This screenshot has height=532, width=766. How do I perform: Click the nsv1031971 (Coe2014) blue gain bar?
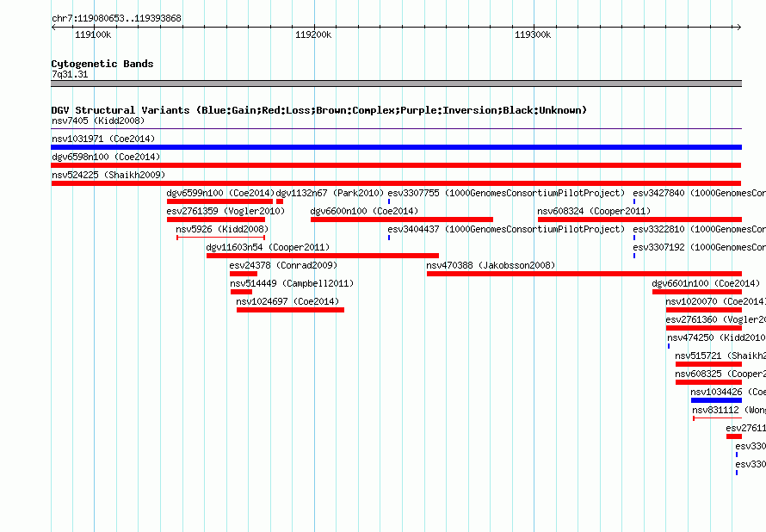[396, 147]
